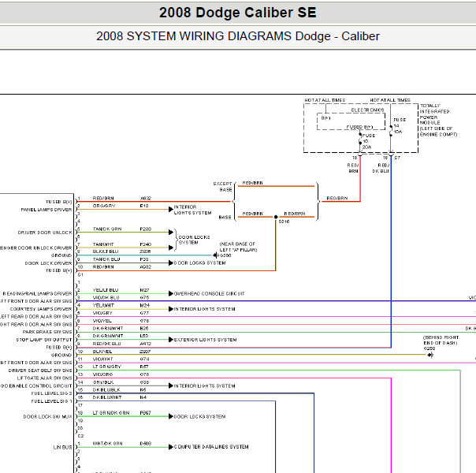Screen dimensions: 476x473
Task: Click the 'BLK/LT BLU' wire color label
Action: pyautogui.click(x=106, y=251)
